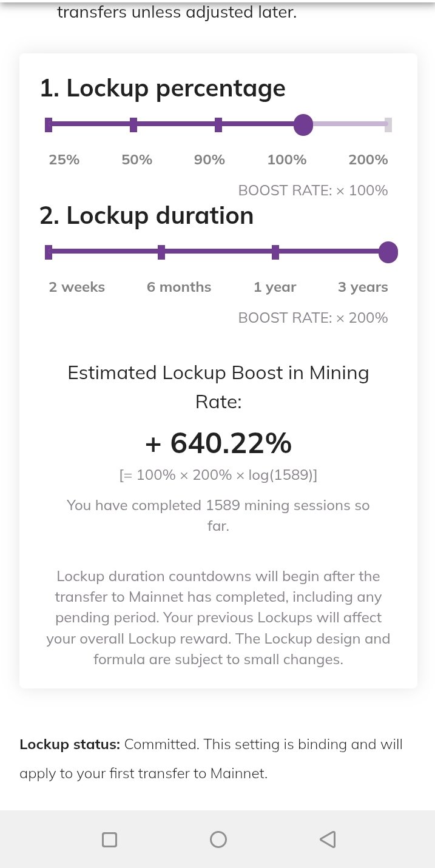The width and height of the screenshot is (435, 868).
Task: Tap the Android back navigation icon
Action: (x=328, y=839)
